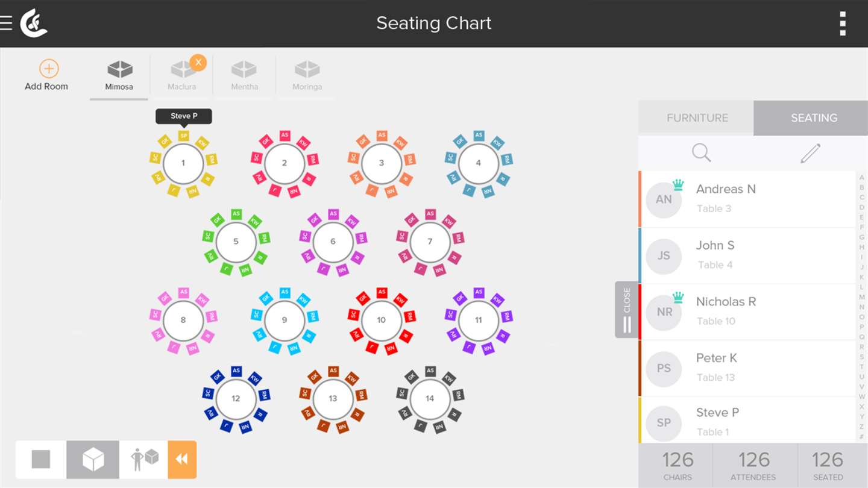Select Nicholas R in the attendee list
This screenshot has width=868, height=488.
747,311
